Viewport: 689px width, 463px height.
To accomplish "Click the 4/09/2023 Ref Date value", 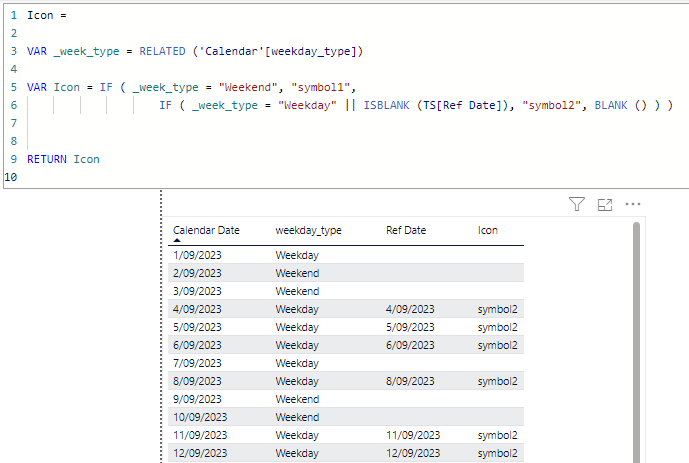I will point(410,309).
